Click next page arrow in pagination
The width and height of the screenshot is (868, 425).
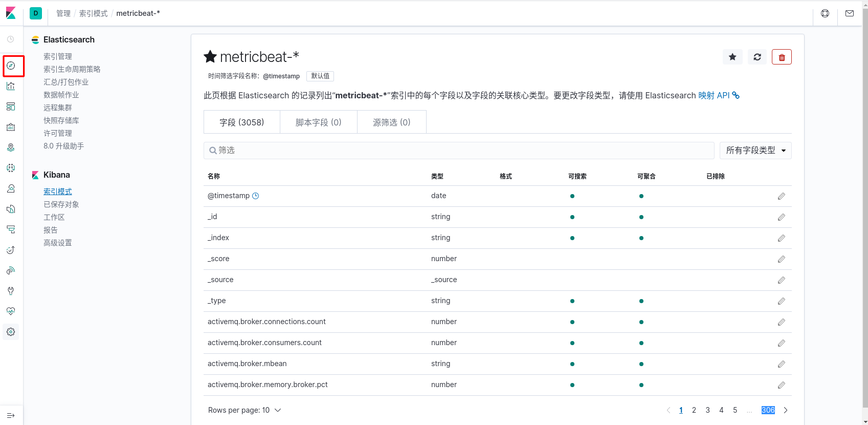point(786,410)
